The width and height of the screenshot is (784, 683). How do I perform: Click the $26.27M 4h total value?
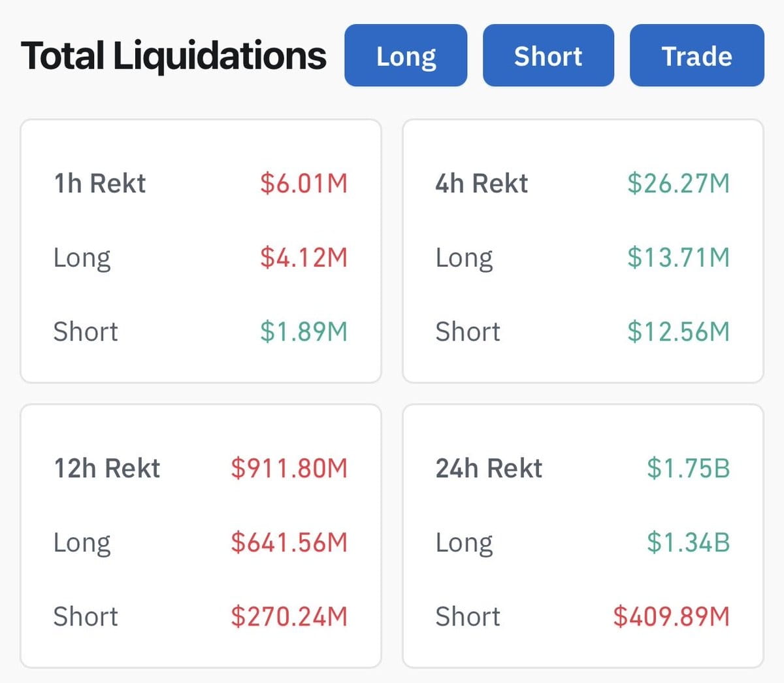(678, 184)
